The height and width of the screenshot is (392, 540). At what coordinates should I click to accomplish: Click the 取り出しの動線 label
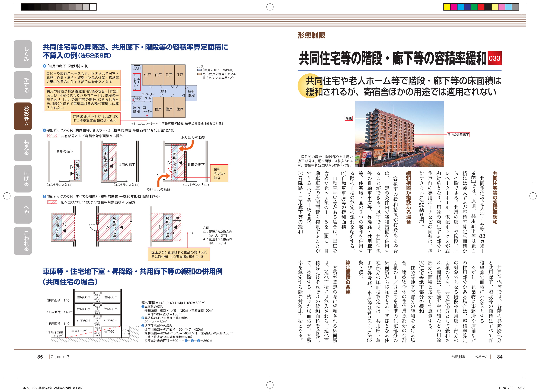[x=193, y=137]
